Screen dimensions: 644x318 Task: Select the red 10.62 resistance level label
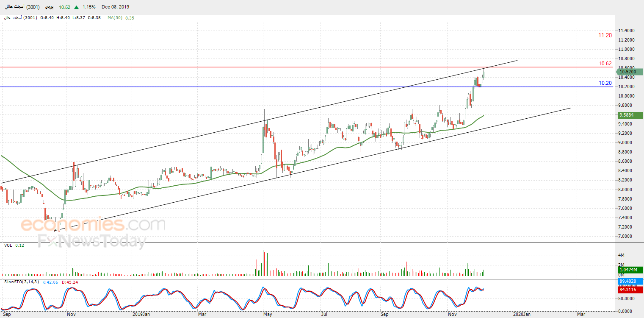pyautogui.click(x=605, y=64)
